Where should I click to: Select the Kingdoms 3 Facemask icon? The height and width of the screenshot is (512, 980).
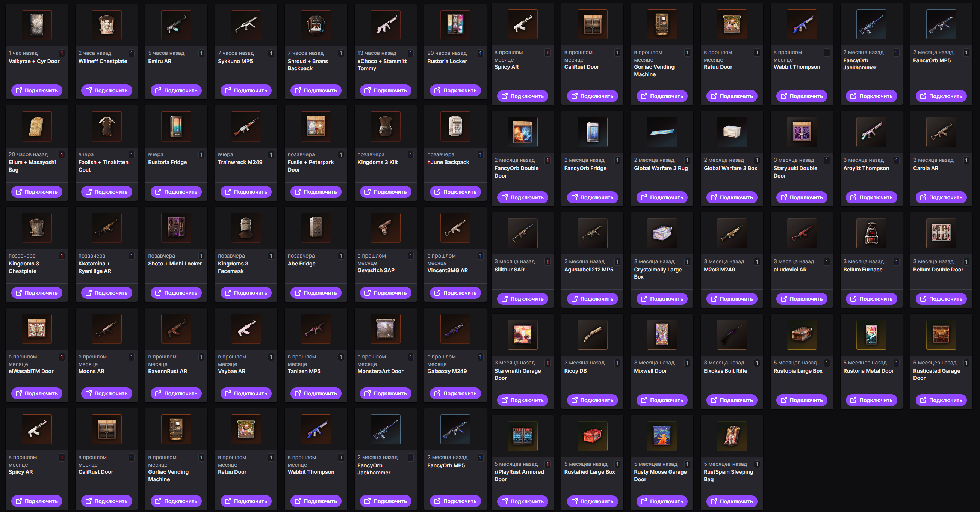coord(246,228)
